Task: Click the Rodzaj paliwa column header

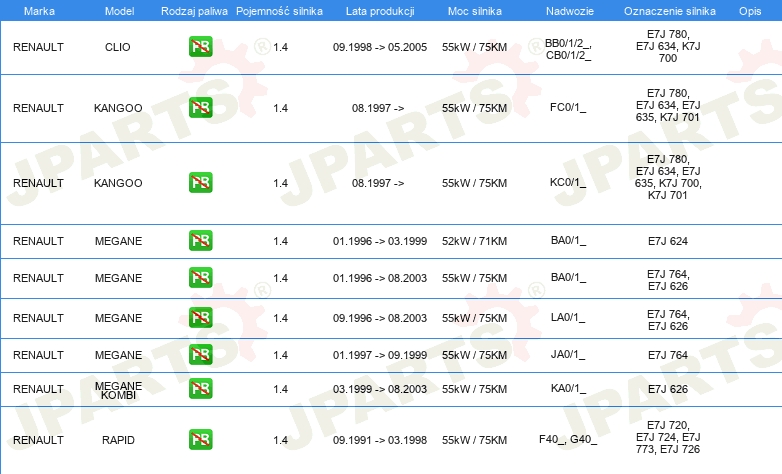Action: click(x=194, y=11)
